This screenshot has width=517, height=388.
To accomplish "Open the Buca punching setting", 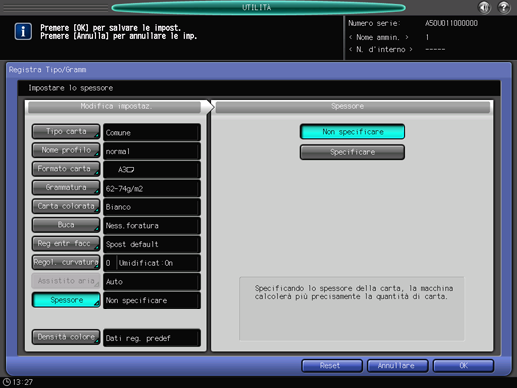I will (x=66, y=225).
